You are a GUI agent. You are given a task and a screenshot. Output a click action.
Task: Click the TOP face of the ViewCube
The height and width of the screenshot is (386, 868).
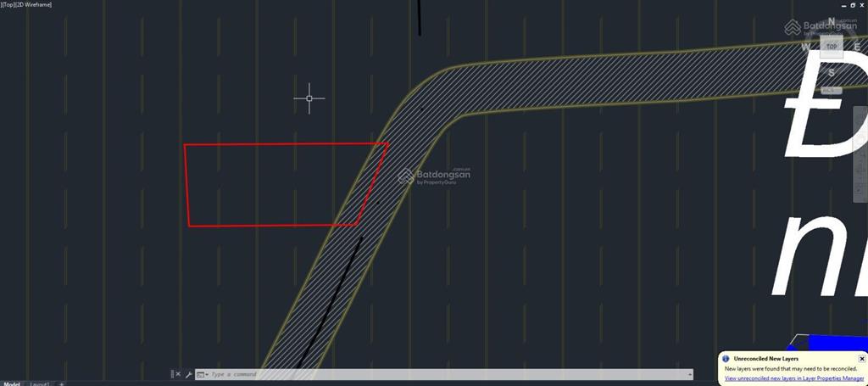pos(832,47)
